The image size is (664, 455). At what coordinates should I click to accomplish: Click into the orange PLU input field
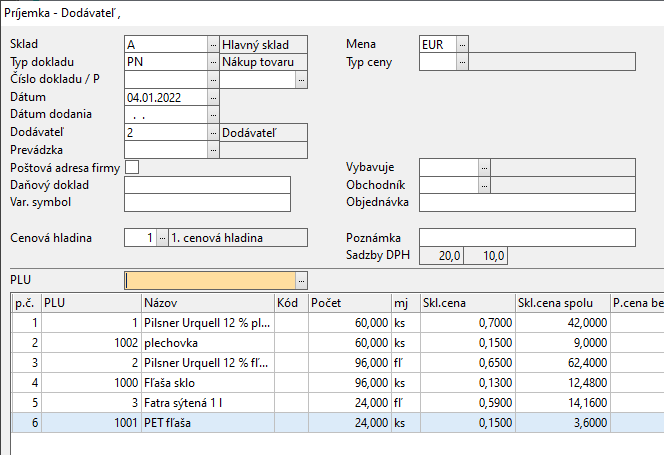coord(210,280)
